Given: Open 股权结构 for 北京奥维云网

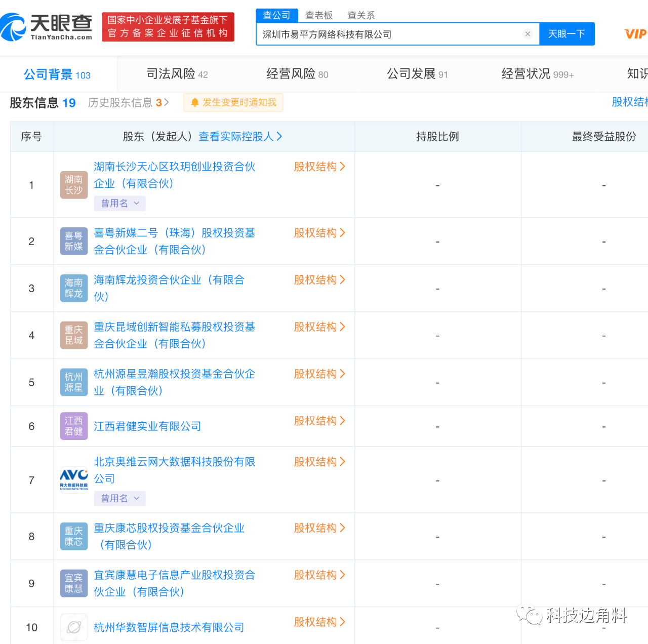Looking at the screenshot, I should tap(319, 462).
